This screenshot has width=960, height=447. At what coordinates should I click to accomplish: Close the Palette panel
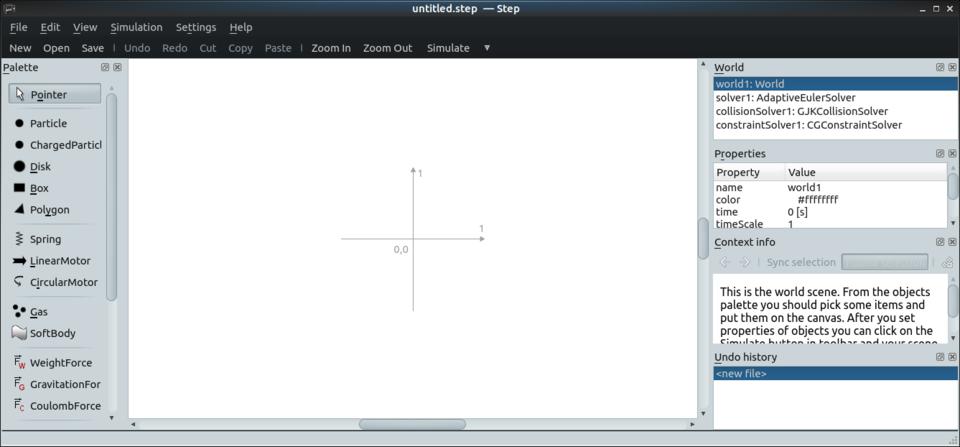(118, 67)
